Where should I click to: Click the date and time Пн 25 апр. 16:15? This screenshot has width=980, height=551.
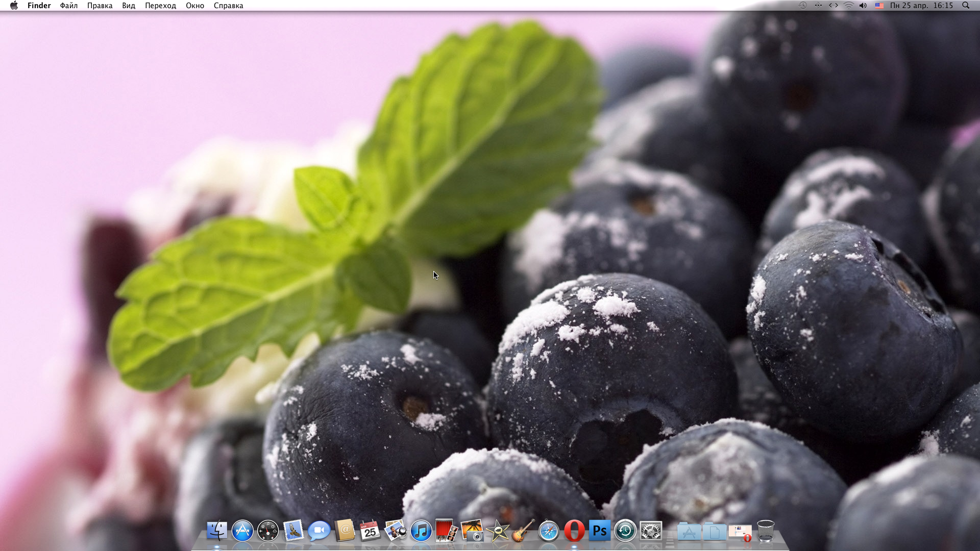click(x=921, y=6)
